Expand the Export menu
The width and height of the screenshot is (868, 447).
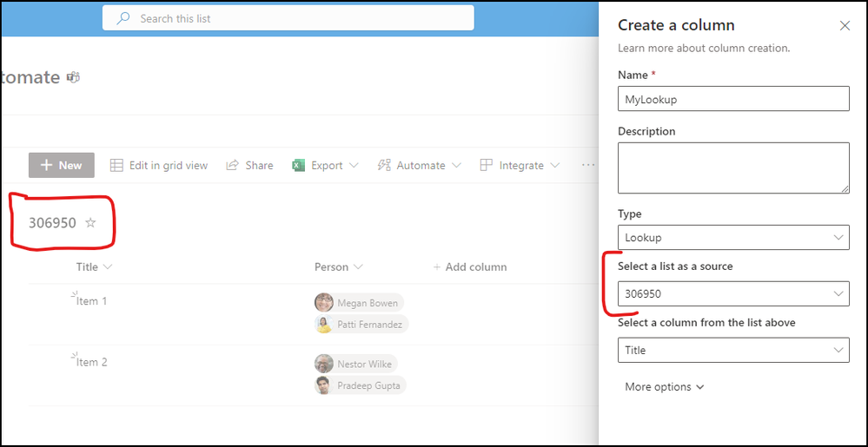pyautogui.click(x=326, y=165)
